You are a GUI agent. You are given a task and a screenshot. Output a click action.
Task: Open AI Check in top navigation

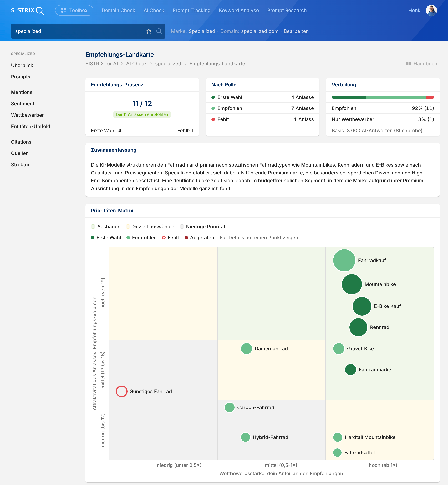(x=154, y=11)
